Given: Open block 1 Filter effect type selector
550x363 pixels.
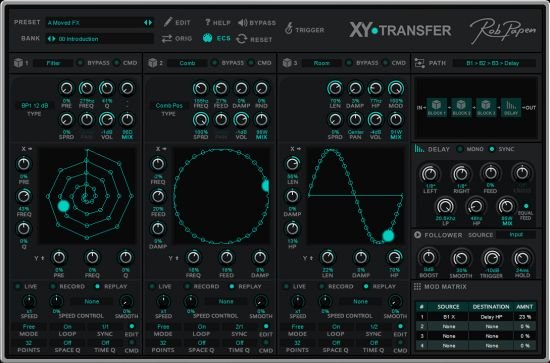Looking at the screenshot, I should coord(53,63).
